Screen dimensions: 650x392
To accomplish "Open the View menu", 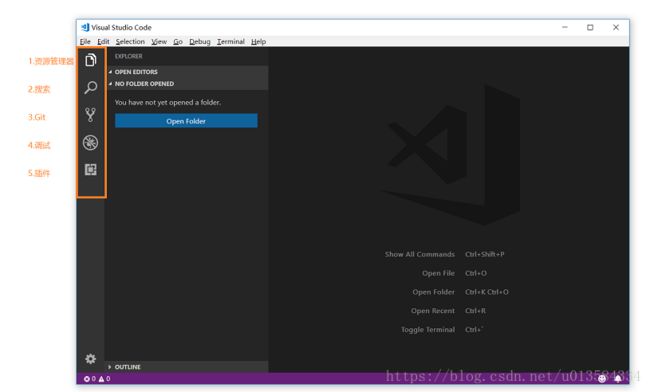I will pyautogui.click(x=159, y=41).
